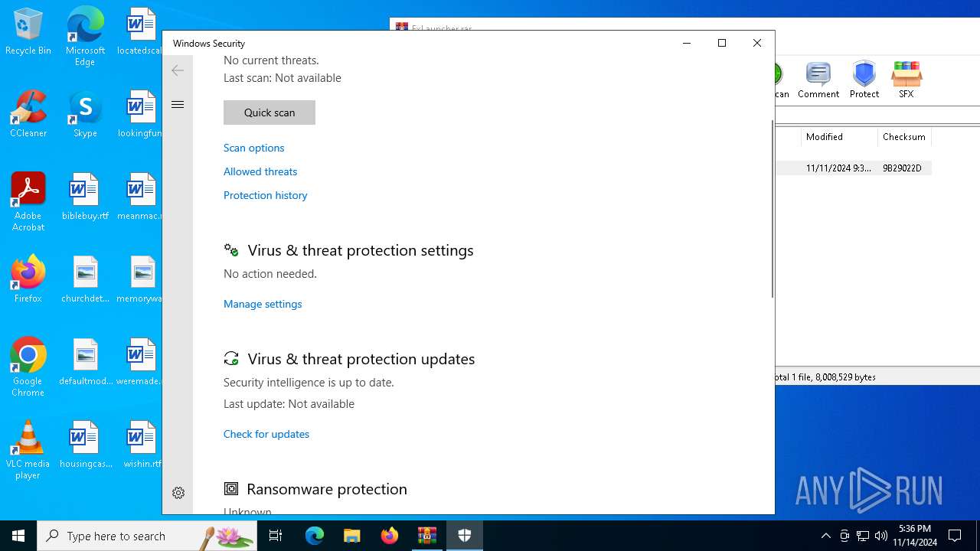Screen dimensions: 980x551
Task: Click Comment icon in WinRAR toolbar
Action: pyautogui.click(x=818, y=80)
